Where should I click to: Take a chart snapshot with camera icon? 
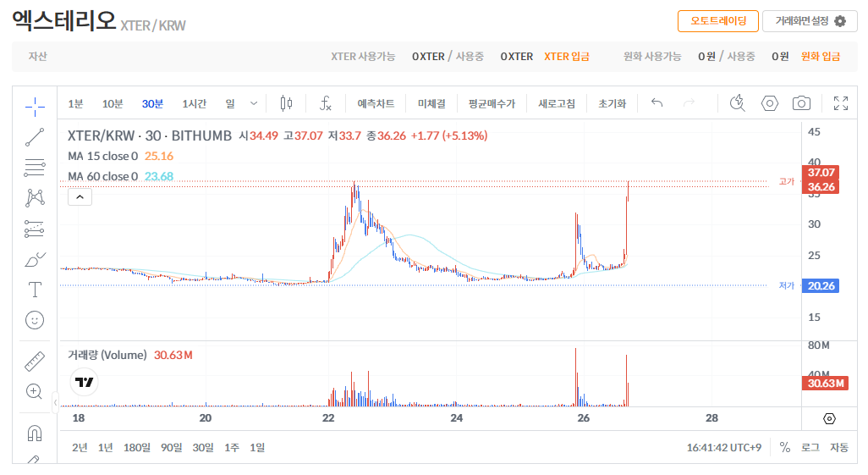pyautogui.click(x=801, y=103)
